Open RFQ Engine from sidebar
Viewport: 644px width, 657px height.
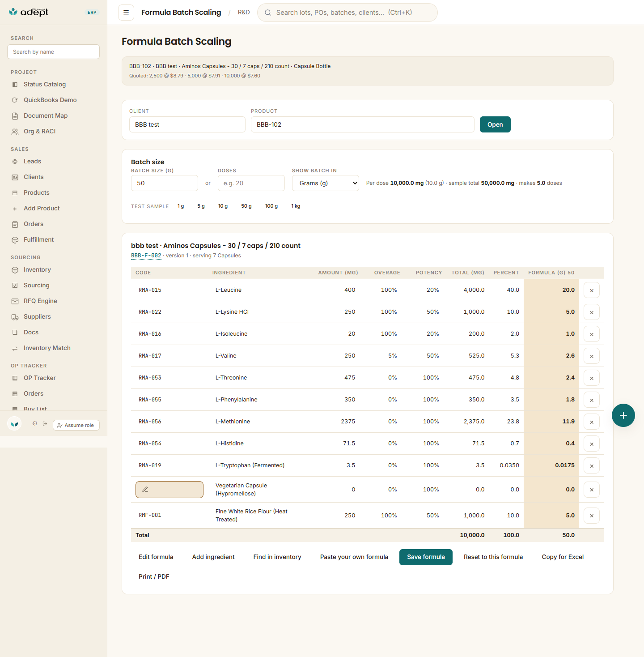[40, 301]
